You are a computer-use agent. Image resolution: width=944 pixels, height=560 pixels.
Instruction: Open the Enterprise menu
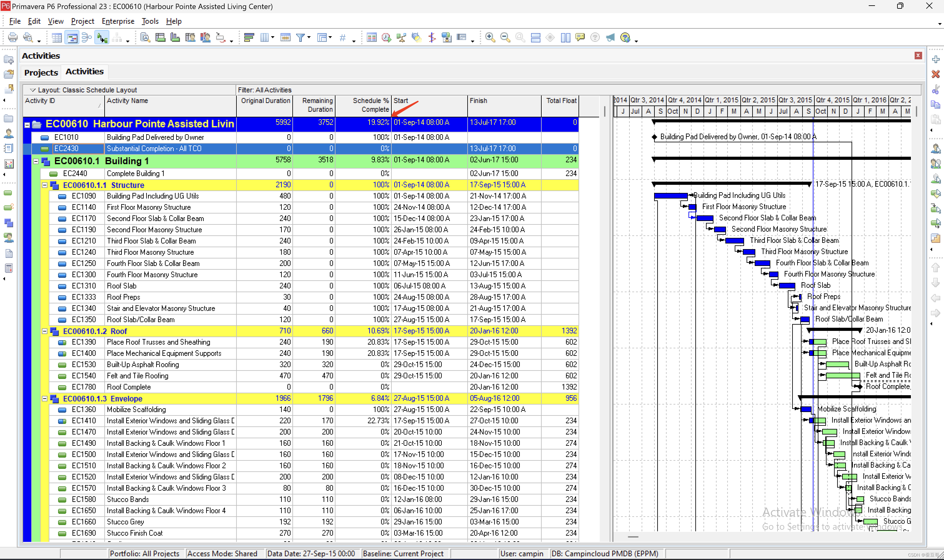pyautogui.click(x=118, y=21)
